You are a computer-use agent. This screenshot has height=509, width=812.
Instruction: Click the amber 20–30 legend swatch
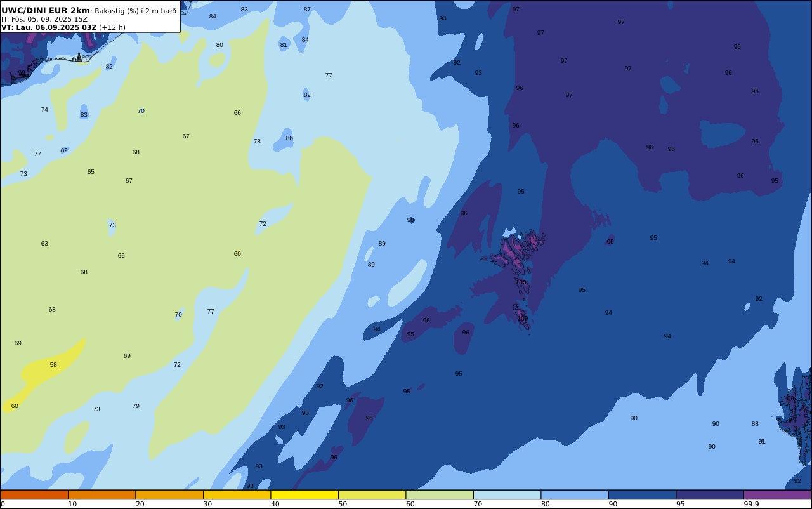coord(169,494)
